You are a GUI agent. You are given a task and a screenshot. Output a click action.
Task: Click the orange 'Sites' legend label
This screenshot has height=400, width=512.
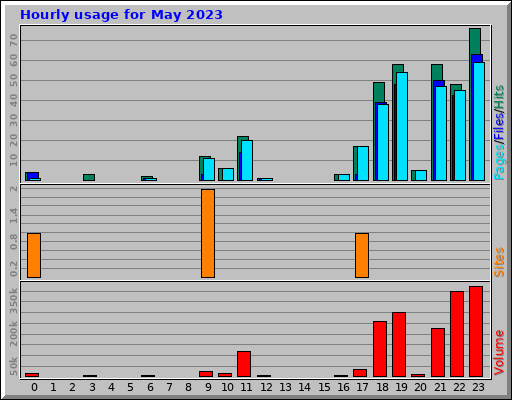pyautogui.click(x=499, y=262)
